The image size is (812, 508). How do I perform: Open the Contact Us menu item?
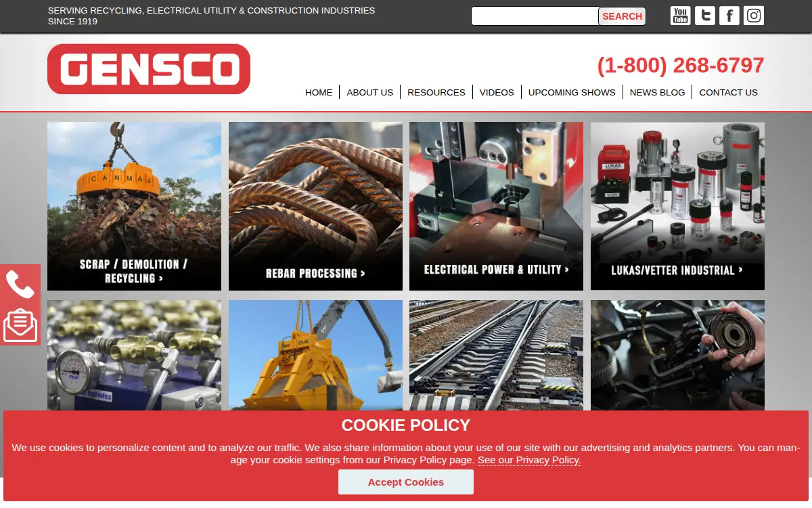pyautogui.click(x=728, y=92)
